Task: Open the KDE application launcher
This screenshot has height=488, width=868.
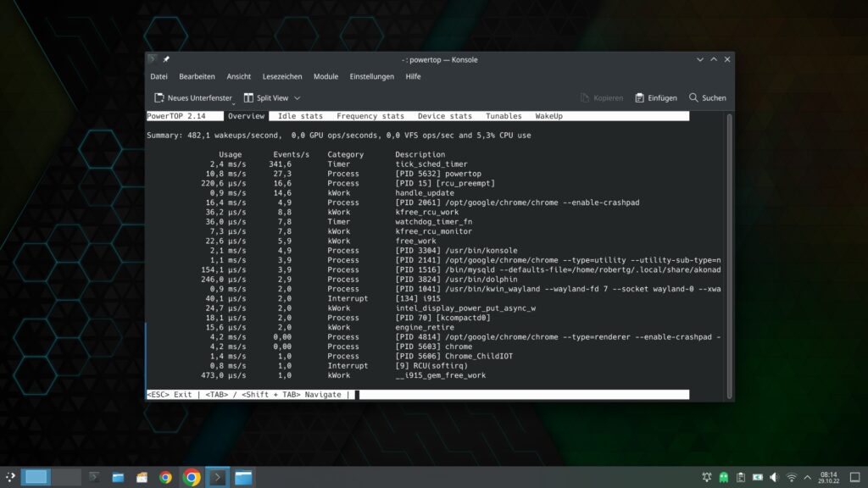Action: [x=10, y=477]
